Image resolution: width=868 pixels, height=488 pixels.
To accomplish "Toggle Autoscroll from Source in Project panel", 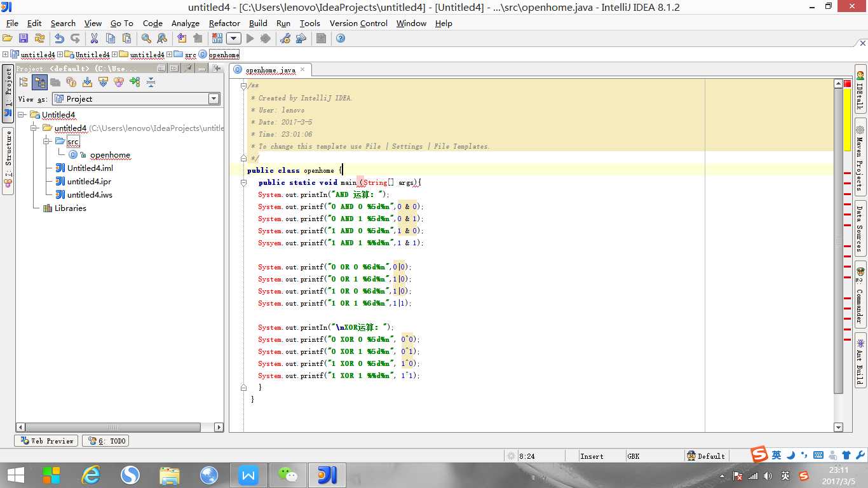I will tap(103, 82).
